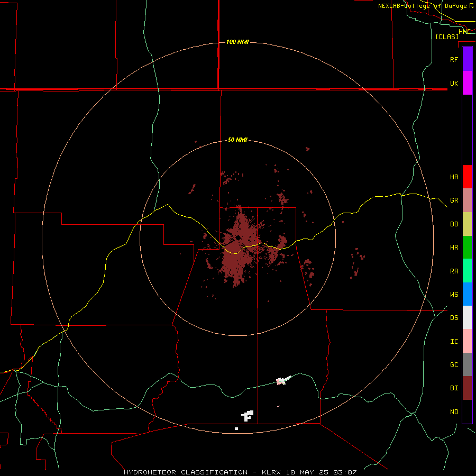Click the HA legend label
The width and height of the screenshot is (476, 476).
pos(454,177)
